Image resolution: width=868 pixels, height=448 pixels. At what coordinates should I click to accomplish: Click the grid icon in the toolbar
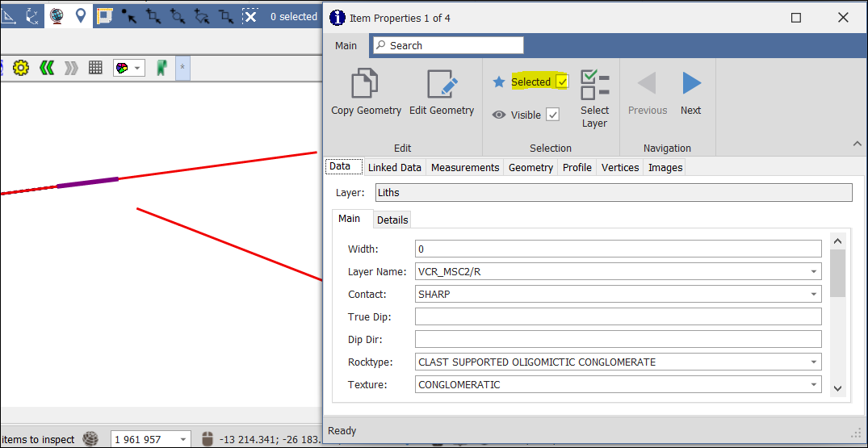95,68
